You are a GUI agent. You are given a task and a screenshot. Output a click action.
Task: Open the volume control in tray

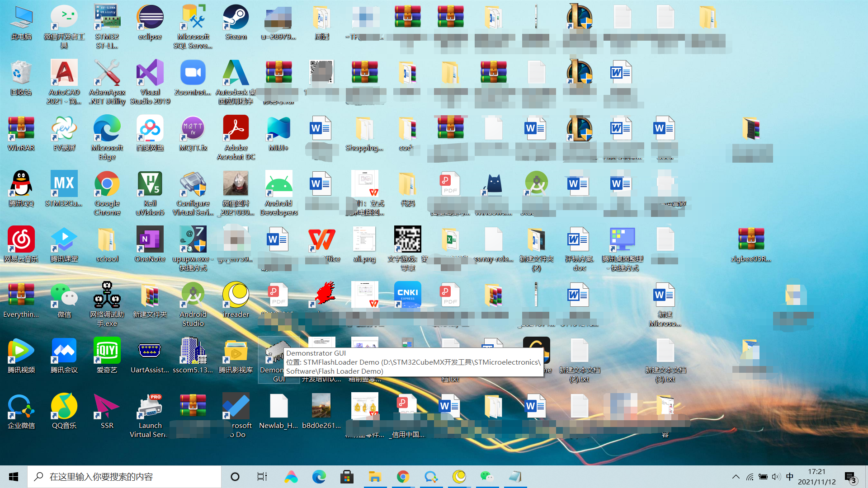776,477
